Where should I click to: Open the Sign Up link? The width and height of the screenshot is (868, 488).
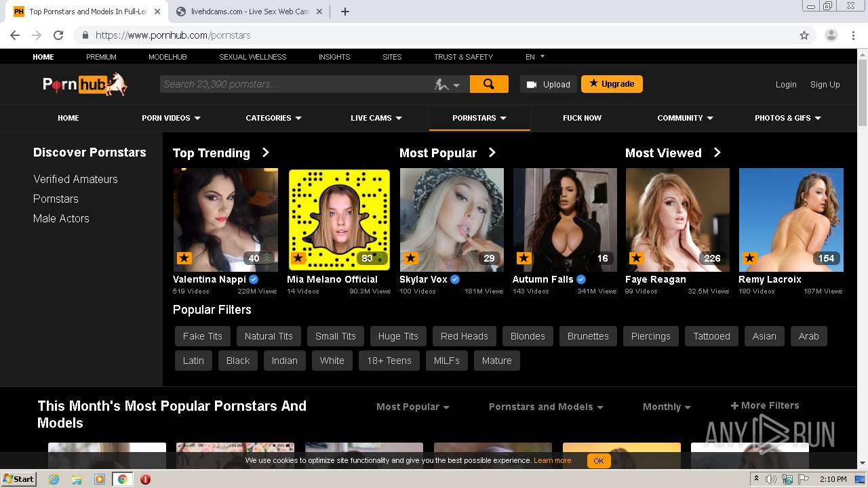(825, 85)
